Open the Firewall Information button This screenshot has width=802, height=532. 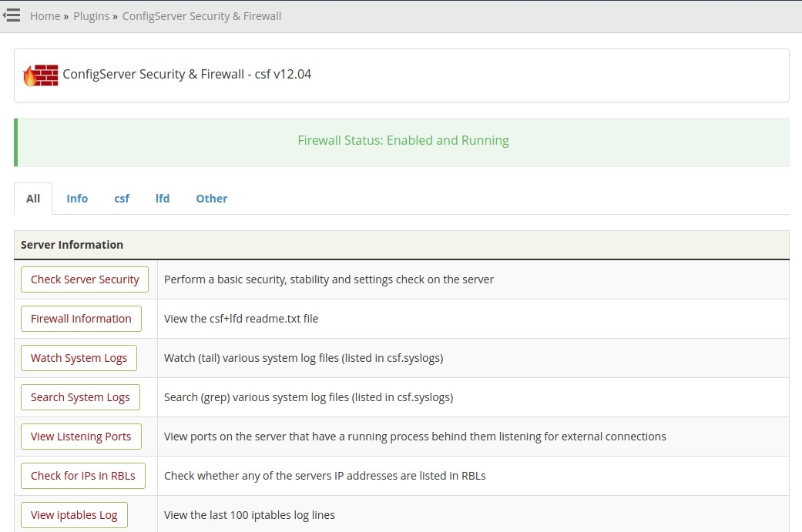[81, 319]
